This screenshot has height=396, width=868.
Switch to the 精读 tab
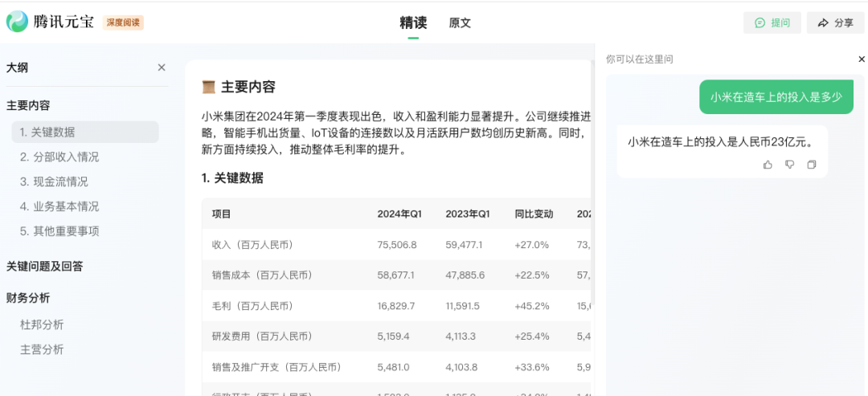(x=413, y=22)
